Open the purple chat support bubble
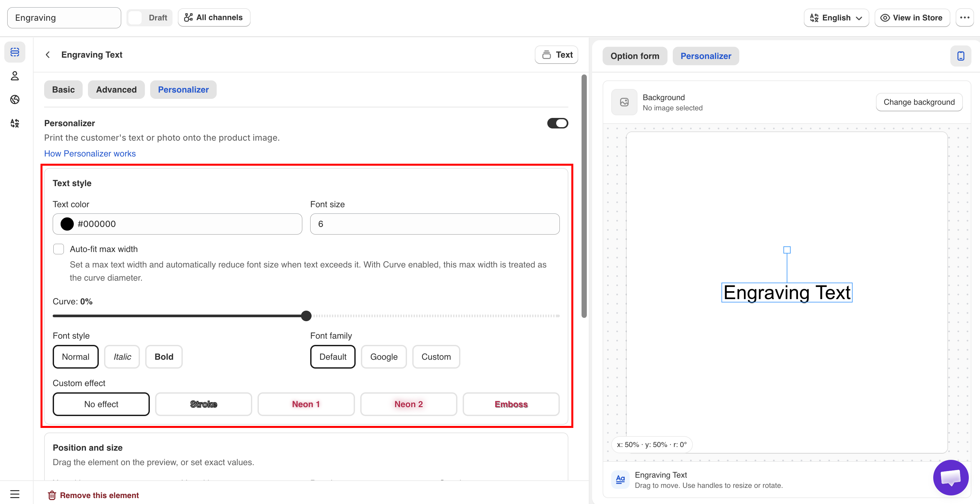 point(950,477)
